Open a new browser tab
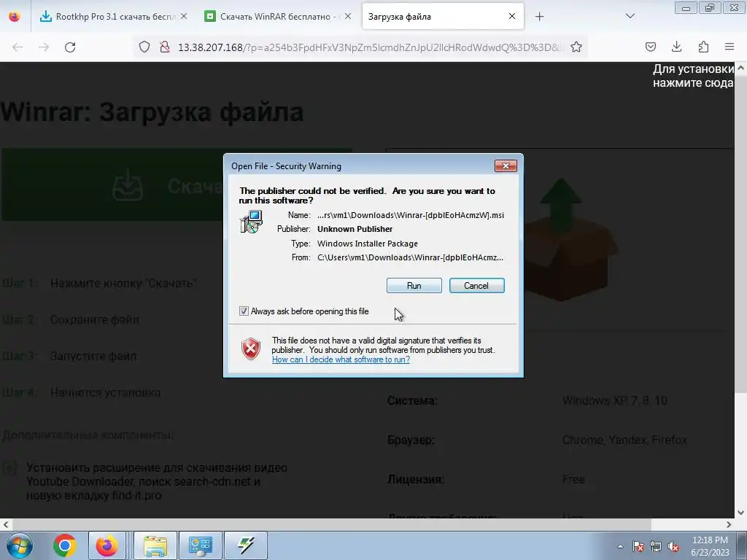This screenshot has width=747, height=560. (539, 17)
